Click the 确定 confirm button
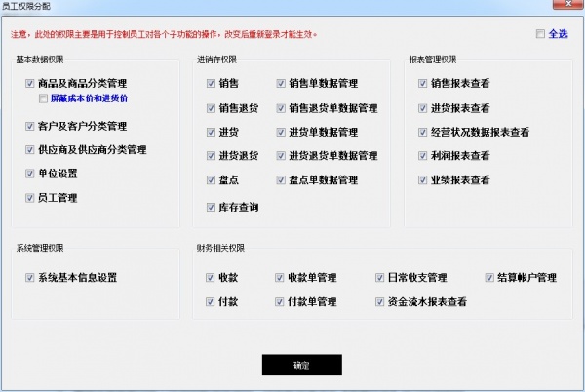The height and width of the screenshot is (392, 585). [x=302, y=365]
